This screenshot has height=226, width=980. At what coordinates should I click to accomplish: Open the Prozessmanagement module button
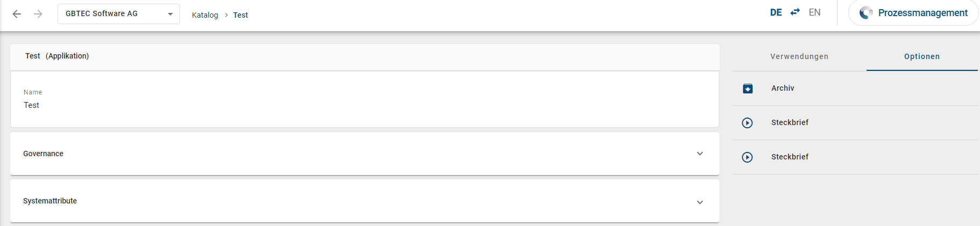pyautogui.click(x=922, y=13)
